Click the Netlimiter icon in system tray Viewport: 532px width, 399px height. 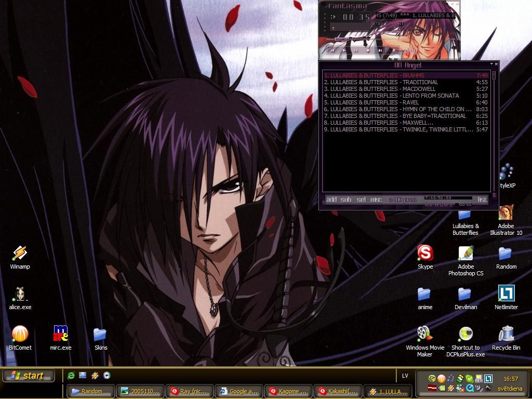(488, 378)
